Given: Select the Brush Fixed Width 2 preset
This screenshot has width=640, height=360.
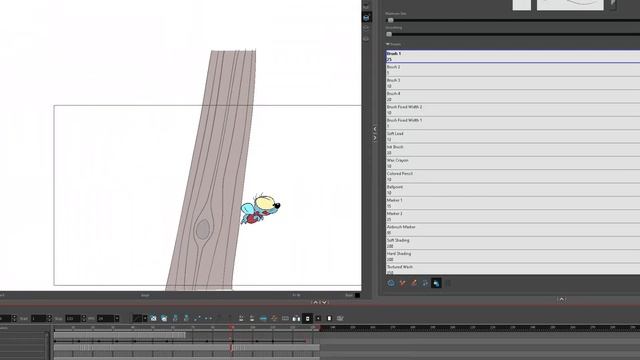Looking at the screenshot, I should click(x=513, y=110).
